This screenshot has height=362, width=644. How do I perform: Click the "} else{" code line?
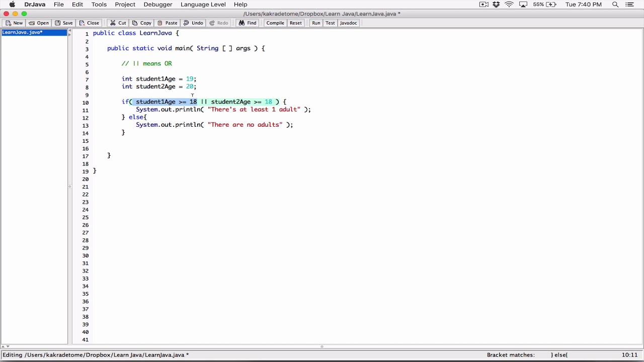tap(134, 117)
